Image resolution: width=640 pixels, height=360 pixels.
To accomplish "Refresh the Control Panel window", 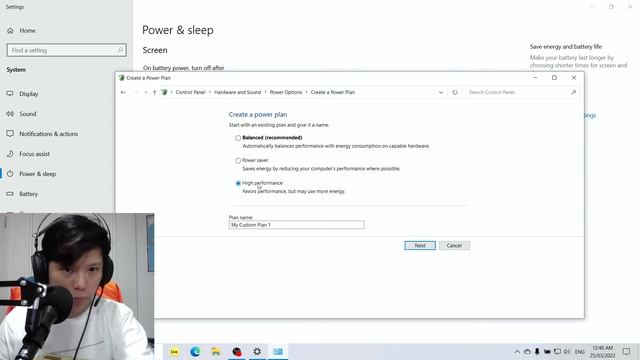I will coord(455,92).
